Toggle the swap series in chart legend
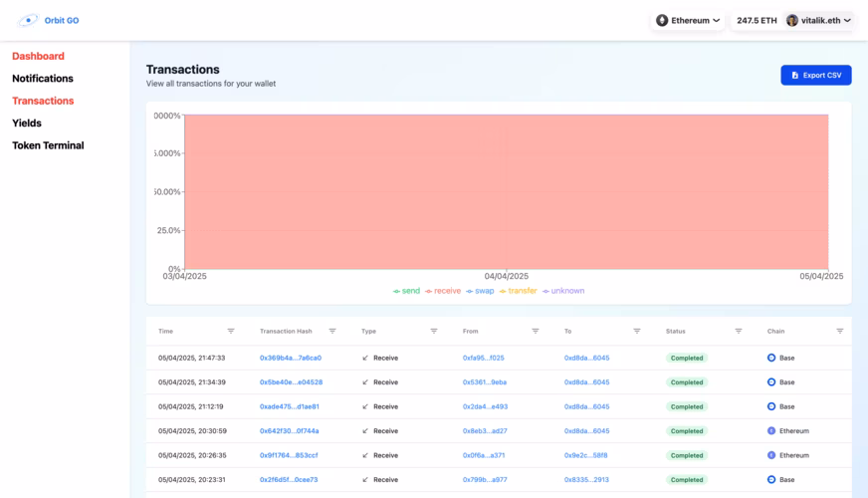Viewport: 868px width, 498px height. click(480, 291)
